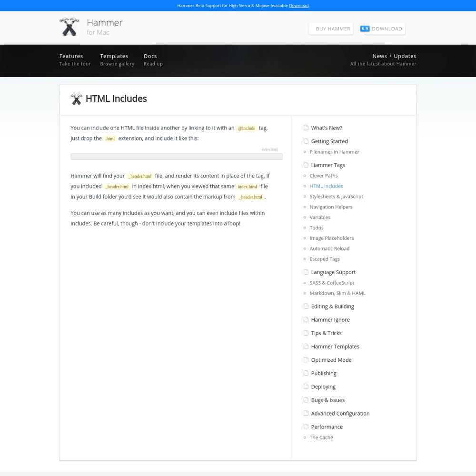This screenshot has height=476, width=476.
Task: Click the page icon beside Hammer Templates
Action: pyautogui.click(x=306, y=347)
